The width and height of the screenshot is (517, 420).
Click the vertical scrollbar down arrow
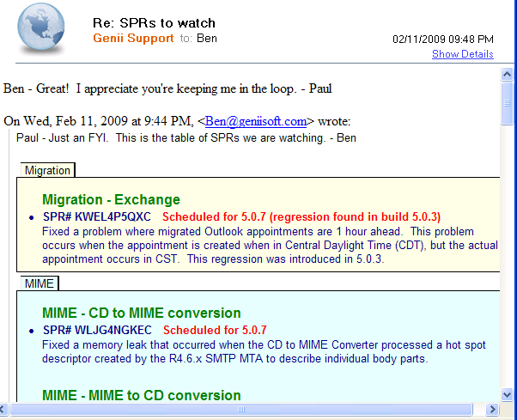click(x=508, y=394)
